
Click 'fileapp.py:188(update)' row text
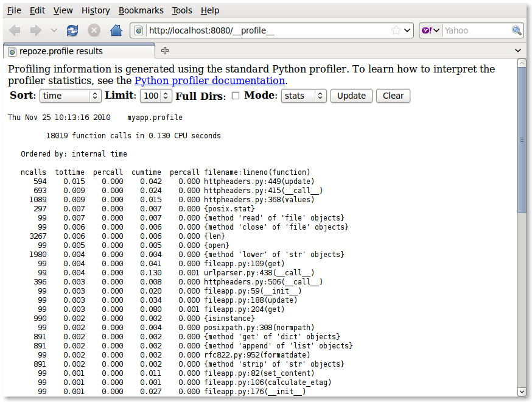[250, 300]
